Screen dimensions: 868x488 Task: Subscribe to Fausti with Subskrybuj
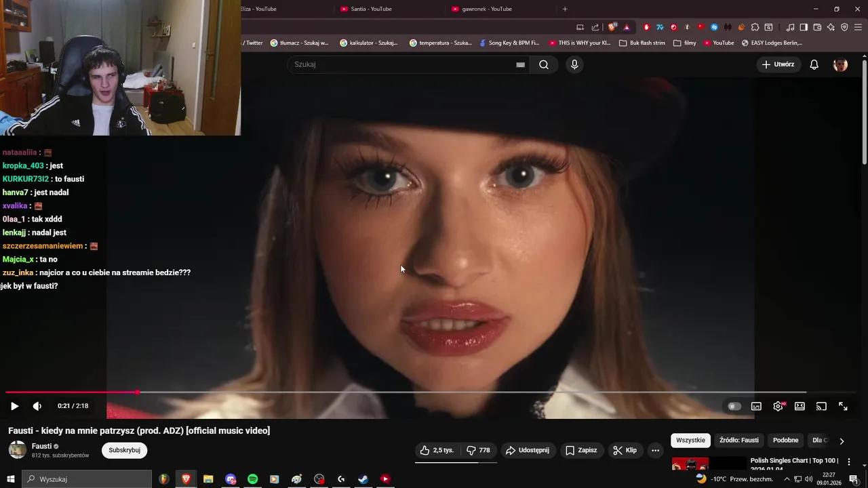124,450
